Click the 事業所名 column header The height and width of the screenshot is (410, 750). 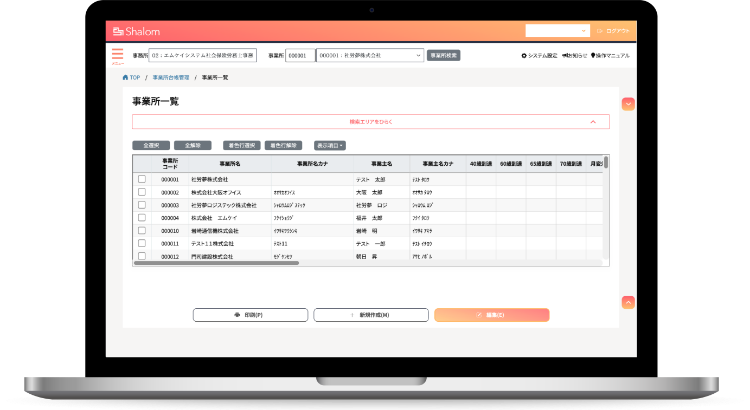(x=230, y=164)
